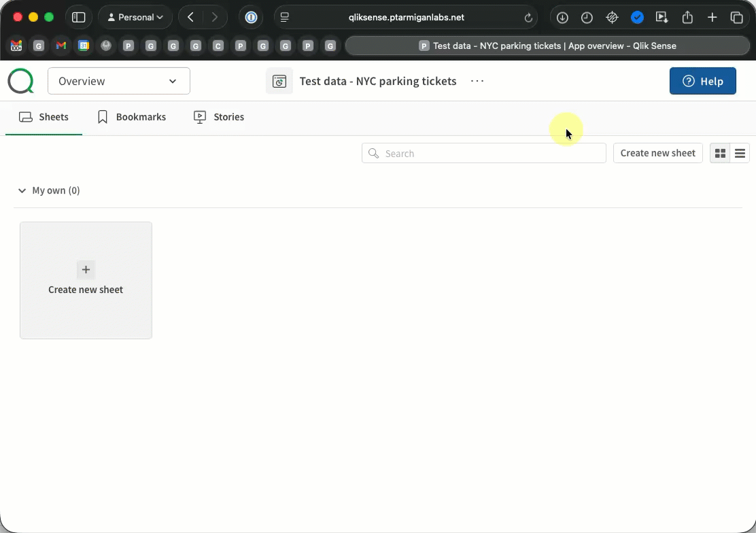Click the Create new sheet tile
Viewport: 756px width, 533px height.
click(x=86, y=280)
